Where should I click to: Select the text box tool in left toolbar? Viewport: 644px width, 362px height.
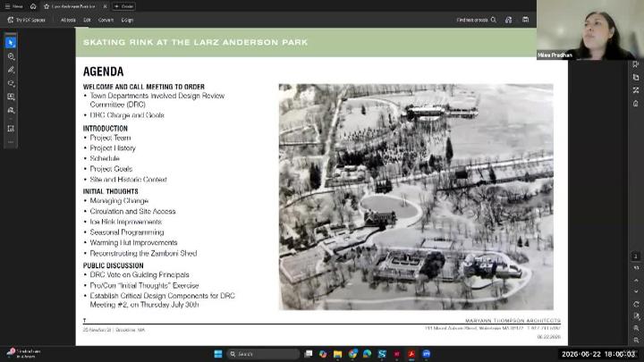[11, 97]
